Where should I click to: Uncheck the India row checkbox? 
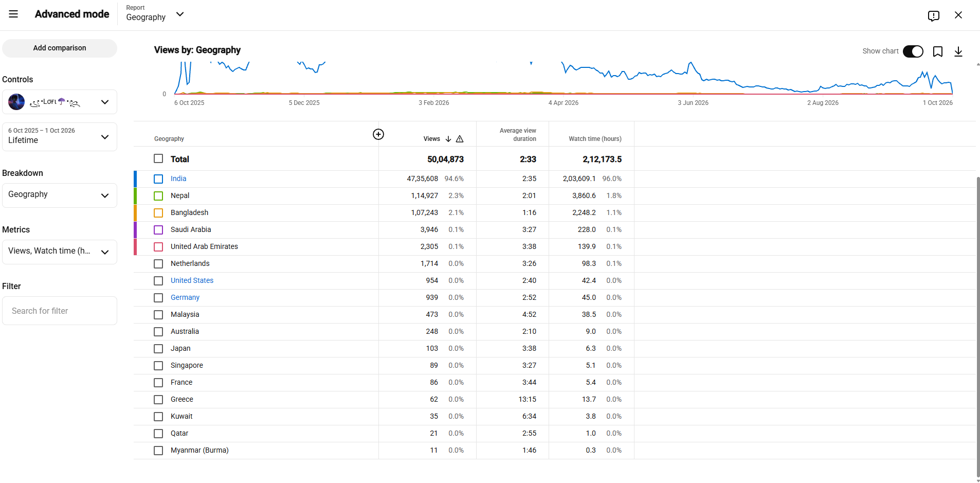(x=158, y=179)
